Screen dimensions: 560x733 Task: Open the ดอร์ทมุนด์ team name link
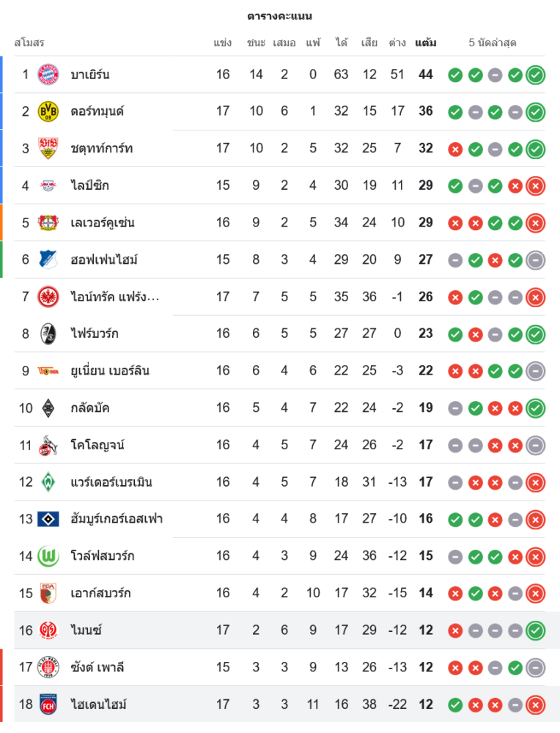tap(97, 111)
